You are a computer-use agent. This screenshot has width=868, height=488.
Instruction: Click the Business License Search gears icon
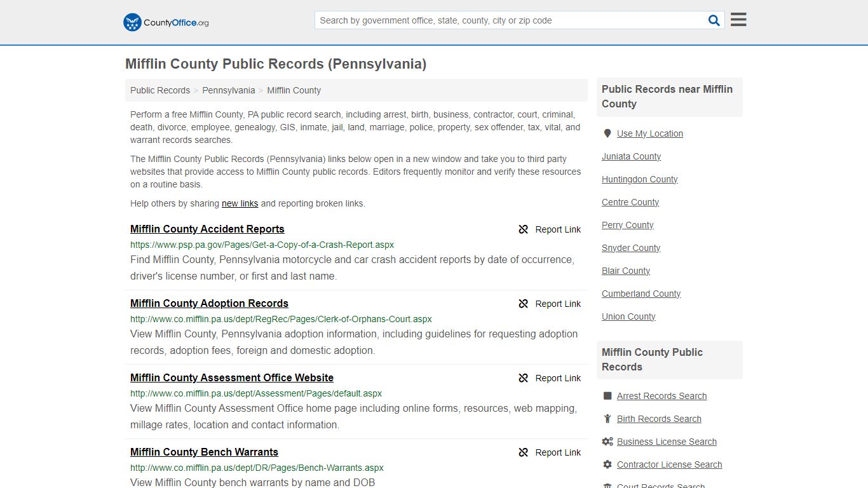(x=607, y=442)
